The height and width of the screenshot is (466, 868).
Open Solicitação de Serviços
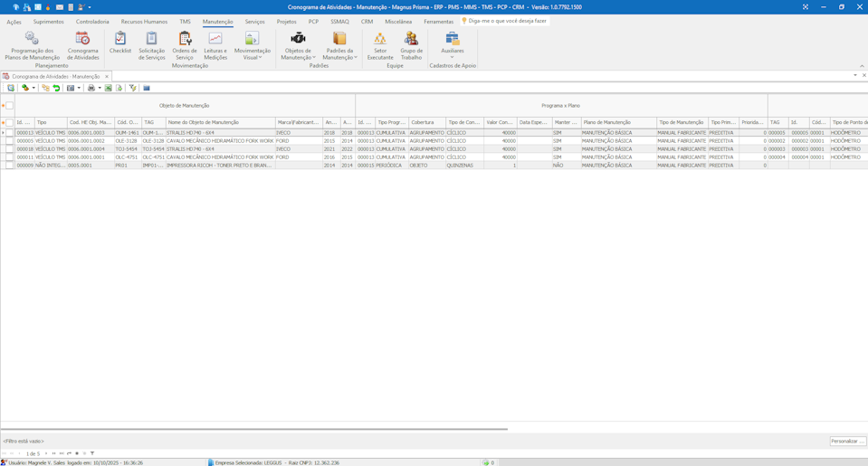tap(151, 45)
